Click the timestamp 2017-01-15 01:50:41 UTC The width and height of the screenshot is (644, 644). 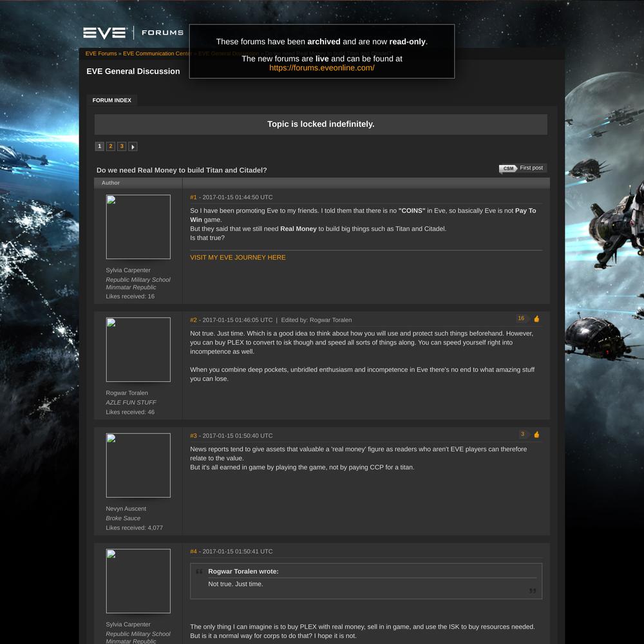(x=238, y=552)
